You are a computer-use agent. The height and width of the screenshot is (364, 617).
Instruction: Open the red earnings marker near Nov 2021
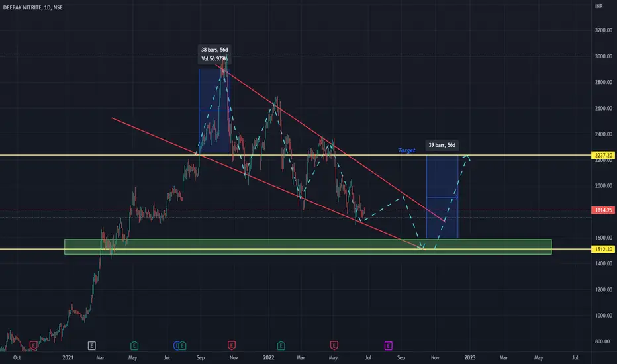coord(232,346)
